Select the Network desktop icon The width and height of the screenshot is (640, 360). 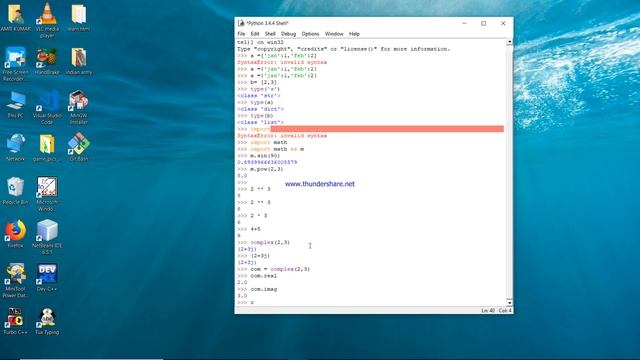coord(16,148)
